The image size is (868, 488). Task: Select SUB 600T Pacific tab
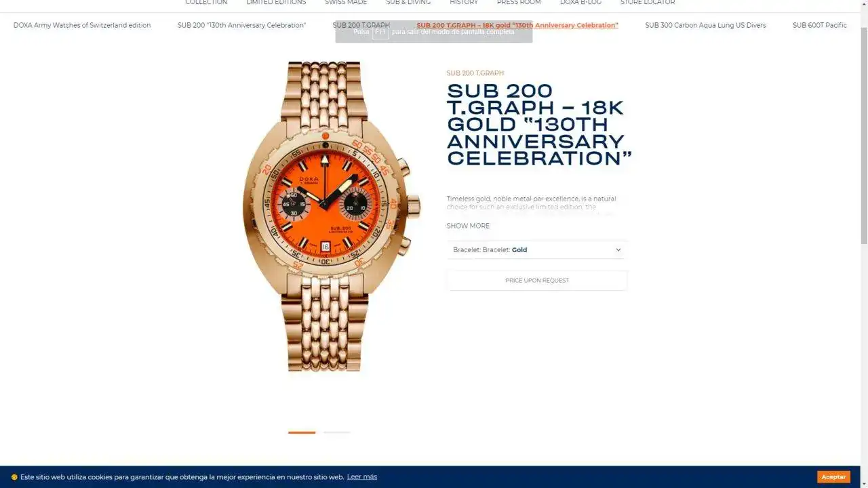(x=820, y=25)
